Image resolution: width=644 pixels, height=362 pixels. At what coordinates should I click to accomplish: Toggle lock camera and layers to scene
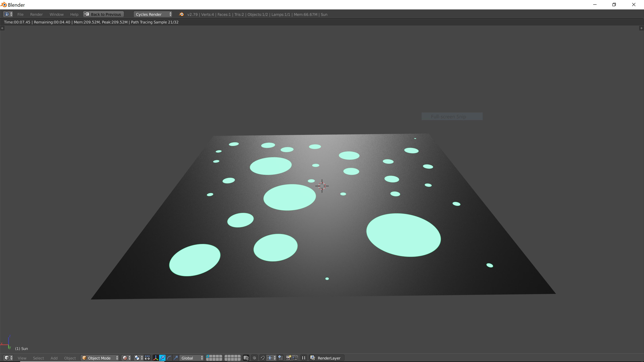[246, 358]
